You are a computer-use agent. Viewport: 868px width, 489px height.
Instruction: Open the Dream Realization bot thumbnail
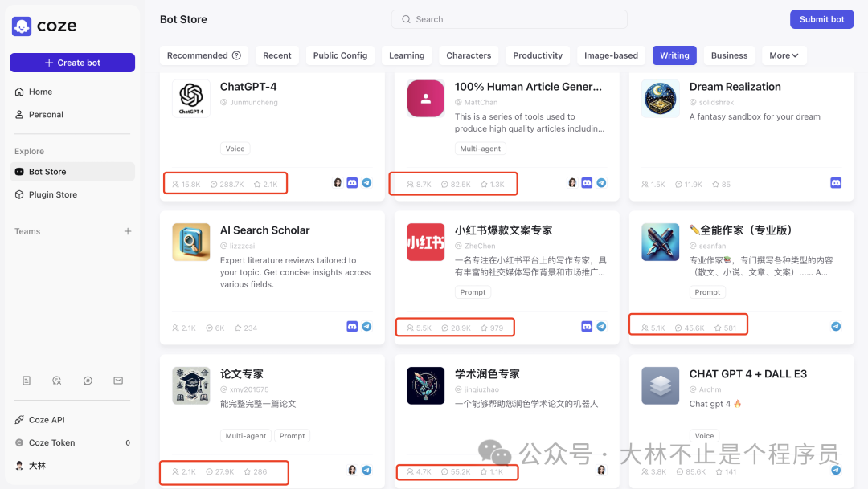point(661,99)
